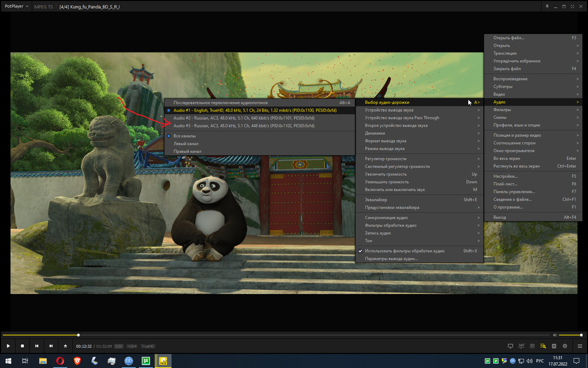Open the playlist panel icon
Image resolution: width=588 pixels, height=368 pixels.
554,346
